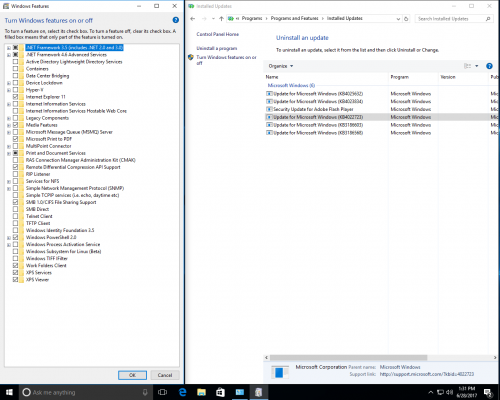This screenshot has width=500, height=400.
Task: Click Programs in the address breadcrumb
Action: pos(252,18)
